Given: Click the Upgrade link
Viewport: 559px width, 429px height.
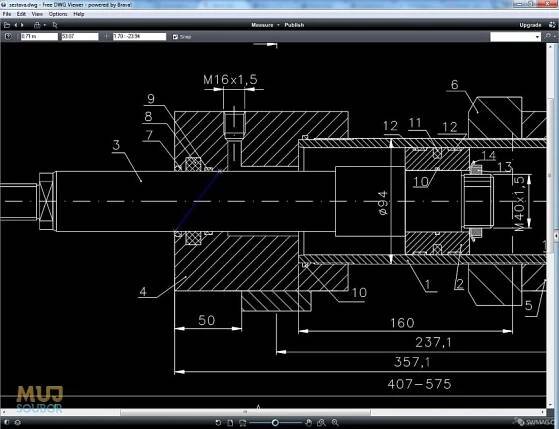Looking at the screenshot, I should point(530,25).
